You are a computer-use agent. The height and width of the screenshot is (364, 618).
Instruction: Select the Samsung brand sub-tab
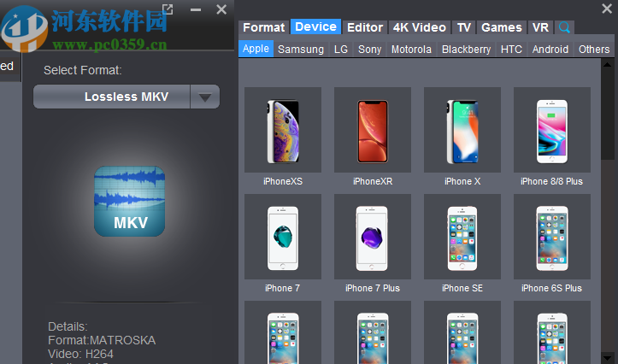click(x=301, y=50)
